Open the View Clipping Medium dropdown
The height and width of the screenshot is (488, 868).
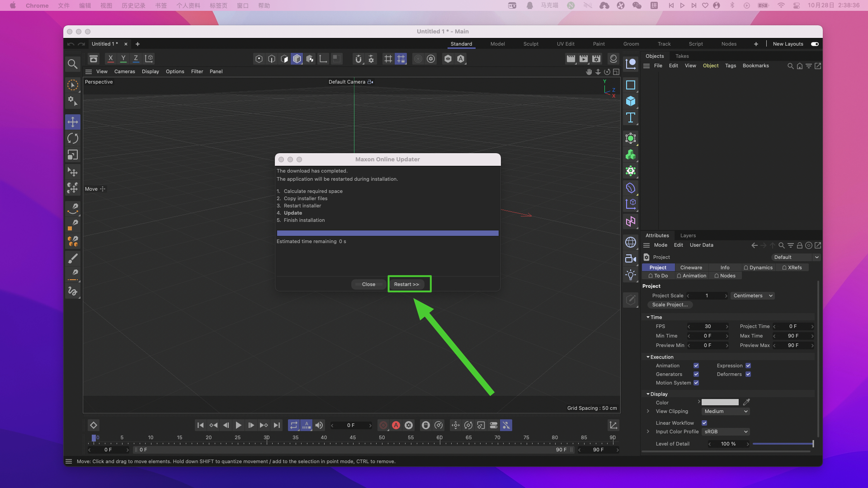tap(726, 411)
